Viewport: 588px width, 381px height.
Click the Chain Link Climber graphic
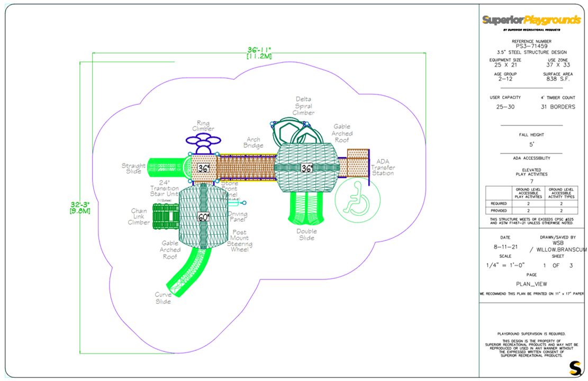166,216
